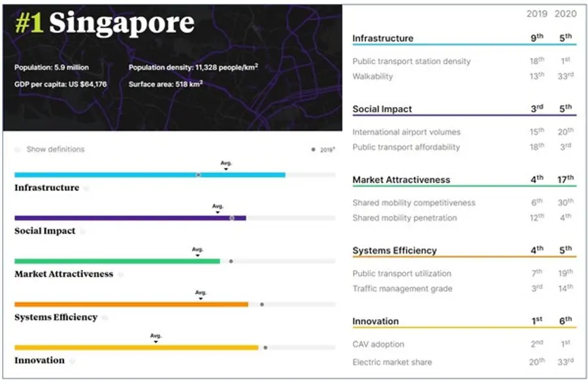Click Traffic management grade 2020 rank '14th'
This screenshot has height=382, width=588.
click(566, 288)
